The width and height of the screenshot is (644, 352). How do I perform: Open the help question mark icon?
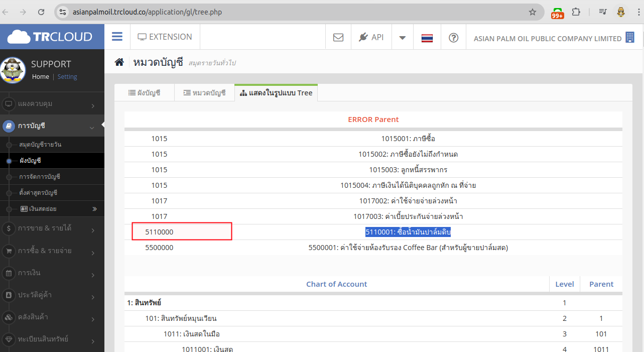(x=454, y=38)
